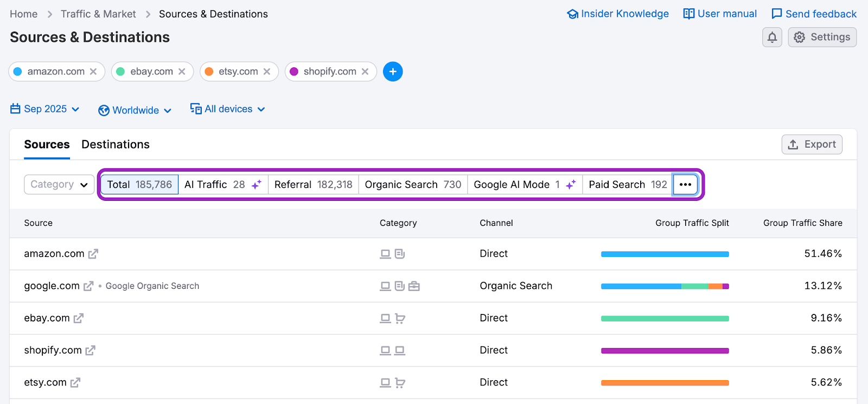Select the Referral 182,318 channel filter

314,185
